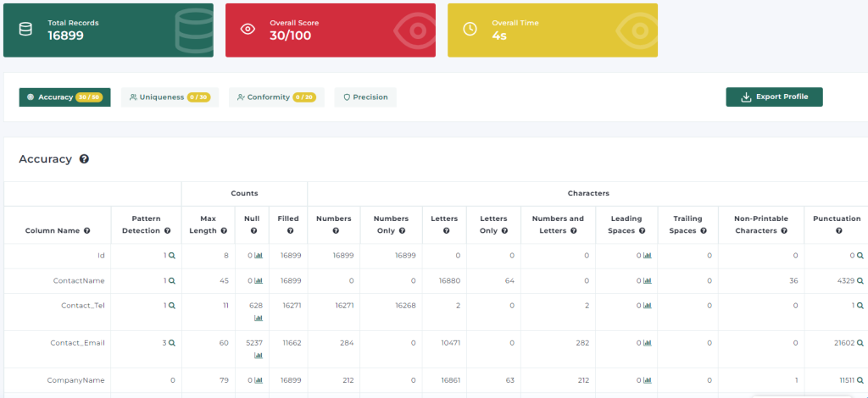Image resolution: width=868 pixels, height=398 pixels.
Task: Open leading spaces chart for CompanyName row
Action: click(648, 380)
